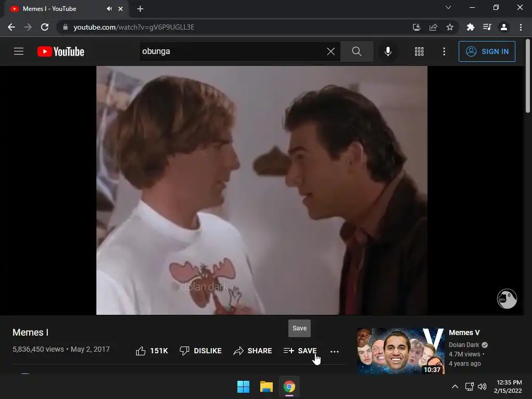This screenshot has width=532, height=399.
Task: View site information lock icon
Action: tap(65, 27)
